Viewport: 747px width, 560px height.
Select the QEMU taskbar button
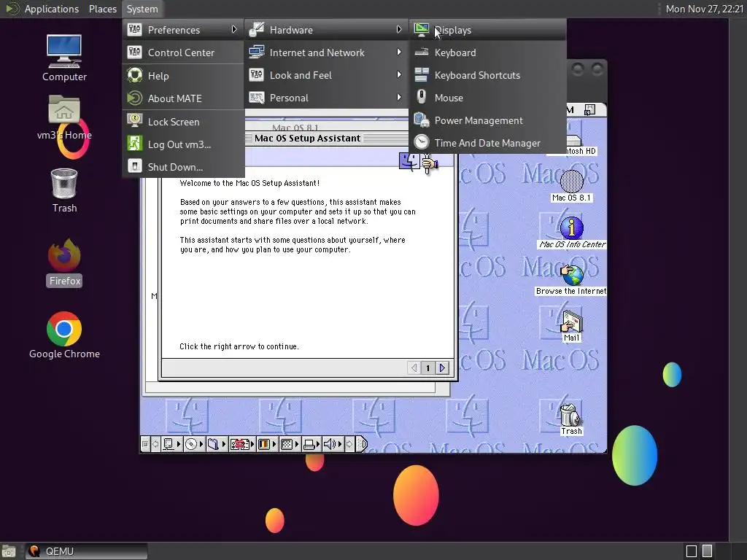[86, 551]
